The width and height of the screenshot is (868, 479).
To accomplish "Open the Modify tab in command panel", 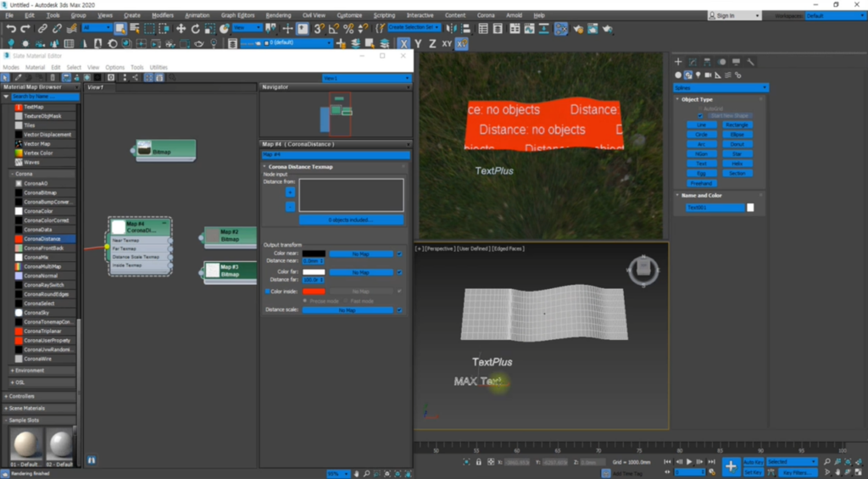I will (693, 62).
